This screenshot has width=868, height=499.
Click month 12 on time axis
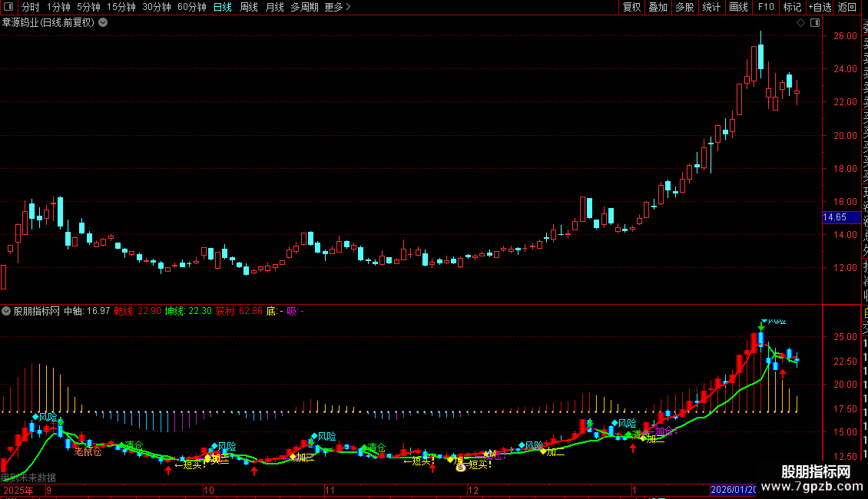[472, 490]
